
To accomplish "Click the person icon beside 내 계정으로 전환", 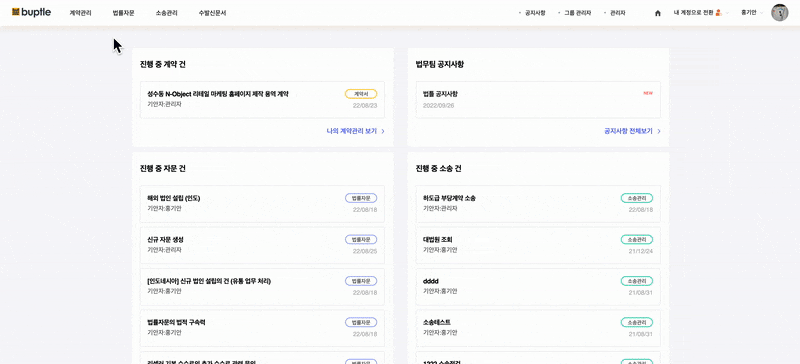I will coord(718,13).
